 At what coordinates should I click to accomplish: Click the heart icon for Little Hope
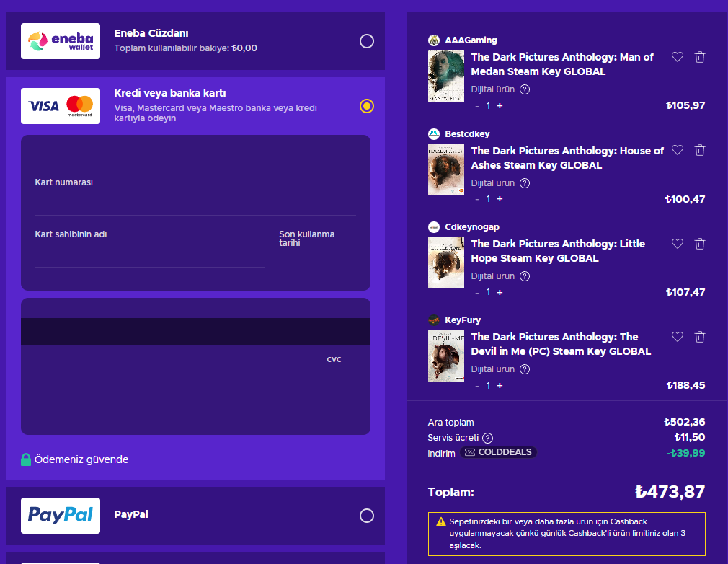(x=677, y=243)
